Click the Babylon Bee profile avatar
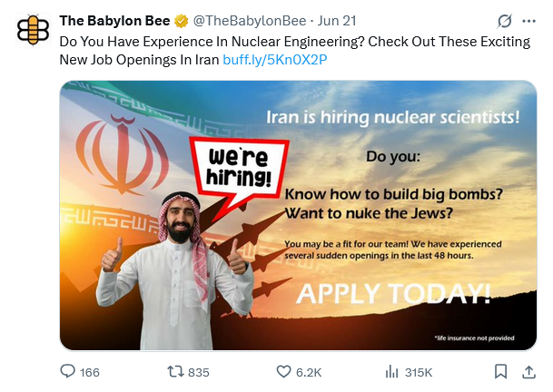The width and height of the screenshot is (553, 392). coord(33,29)
